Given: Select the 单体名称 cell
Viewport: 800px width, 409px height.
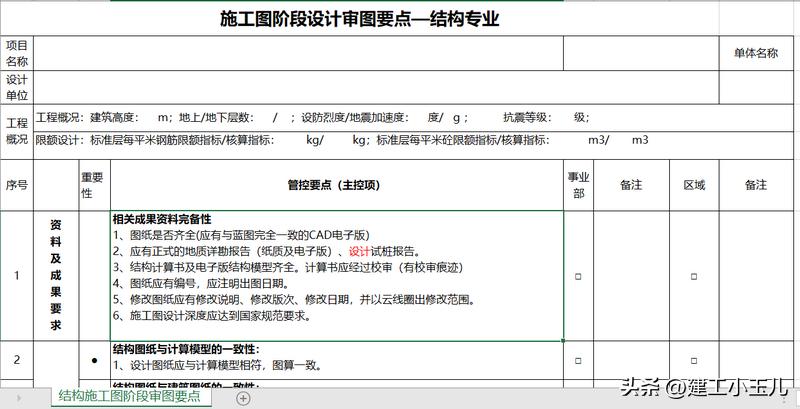Looking at the screenshot, I should tap(756, 53).
